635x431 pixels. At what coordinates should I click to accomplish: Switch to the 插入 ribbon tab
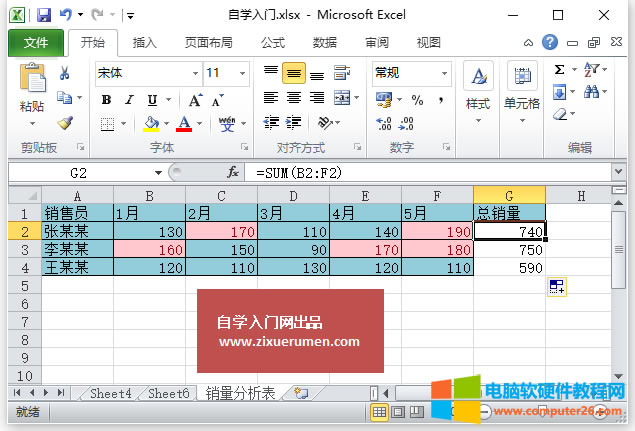click(x=145, y=43)
